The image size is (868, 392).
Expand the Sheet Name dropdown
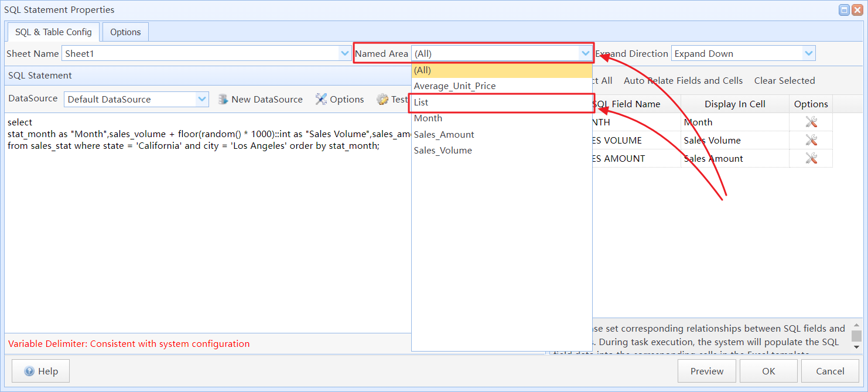pyautogui.click(x=345, y=53)
